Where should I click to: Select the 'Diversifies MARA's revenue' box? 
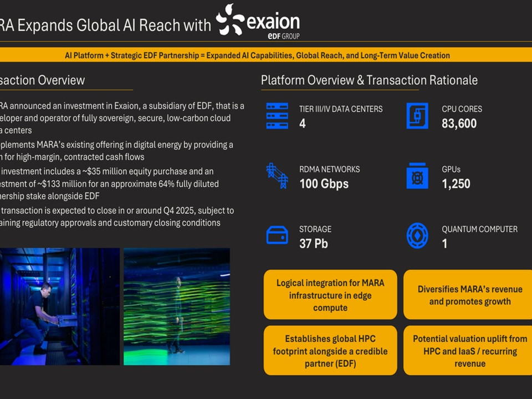[x=468, y=294]
